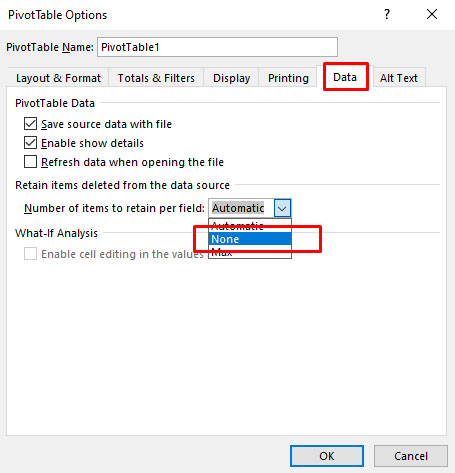Viewport: 455px width, 473px height.
Task: Choose Automatic in the dropdown list
Action: [x=250, y=226]
